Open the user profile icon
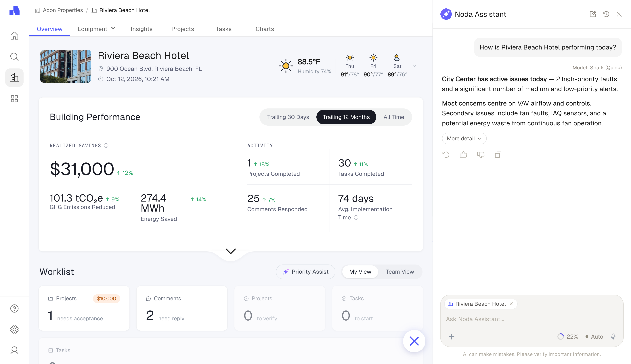 (x=14, y=350)
